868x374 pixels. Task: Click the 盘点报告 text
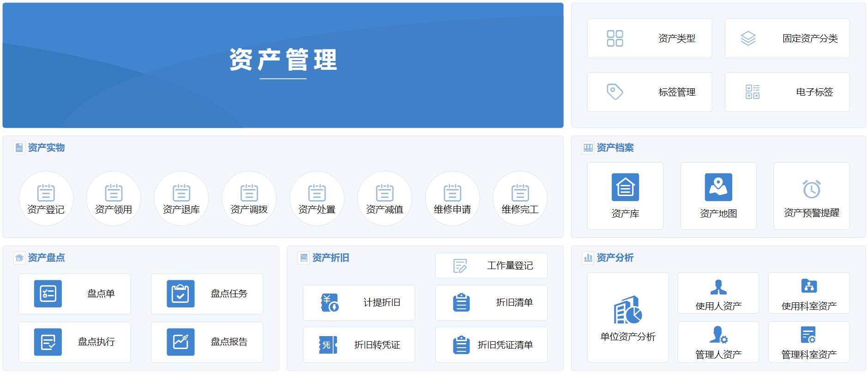[x=229, y=342]
